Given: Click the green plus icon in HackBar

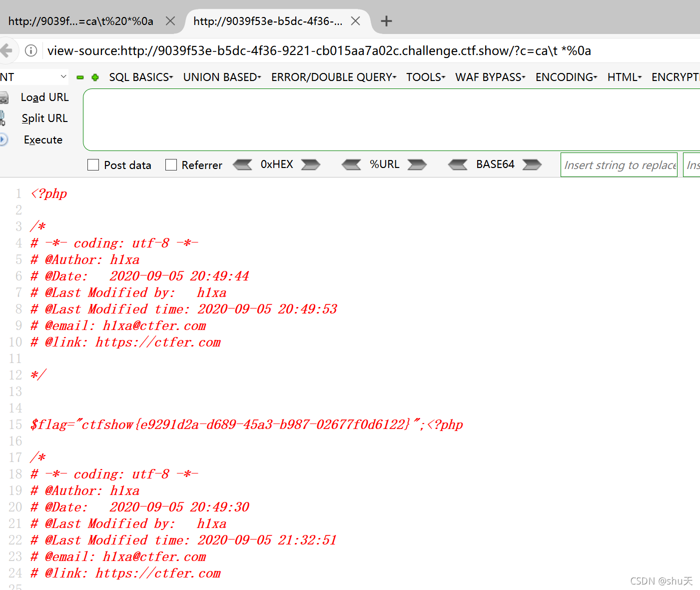Looking at the screenshot, I should 95,77.
